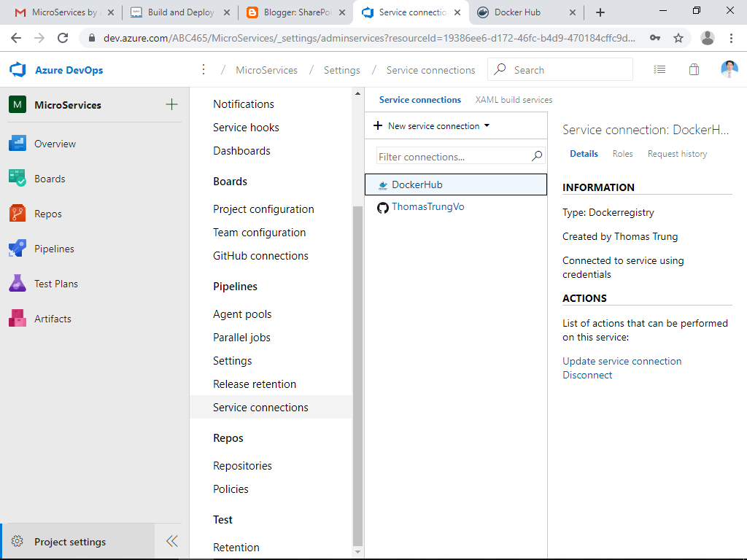Open the Pipelines hub icon
Screen dimensions: 747x560
[18, 249]
